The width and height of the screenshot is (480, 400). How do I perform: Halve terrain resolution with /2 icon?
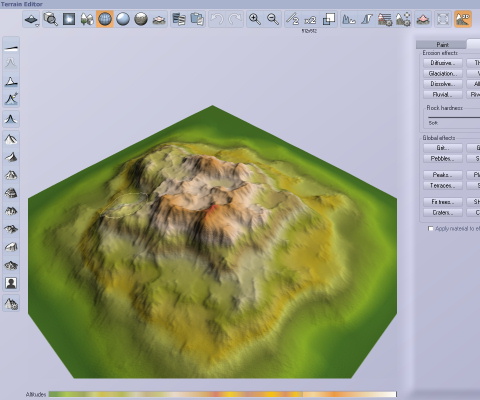[293, 19]
